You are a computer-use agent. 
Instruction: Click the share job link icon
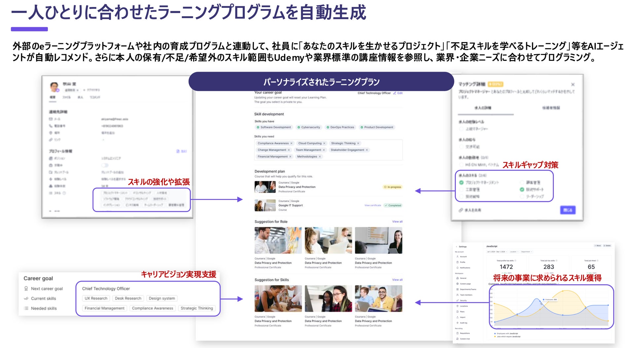[x=461, y=210]
